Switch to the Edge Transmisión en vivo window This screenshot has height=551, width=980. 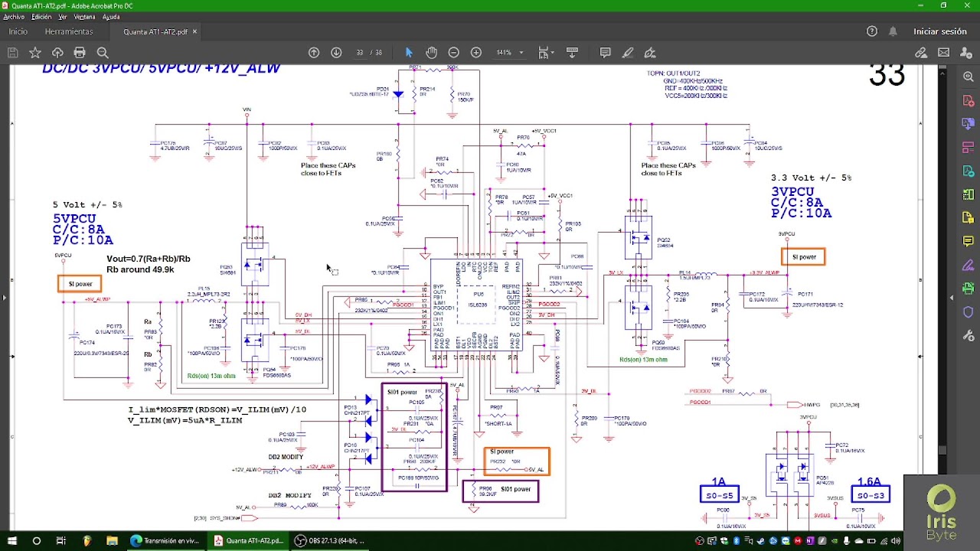[x=166, y=540]
